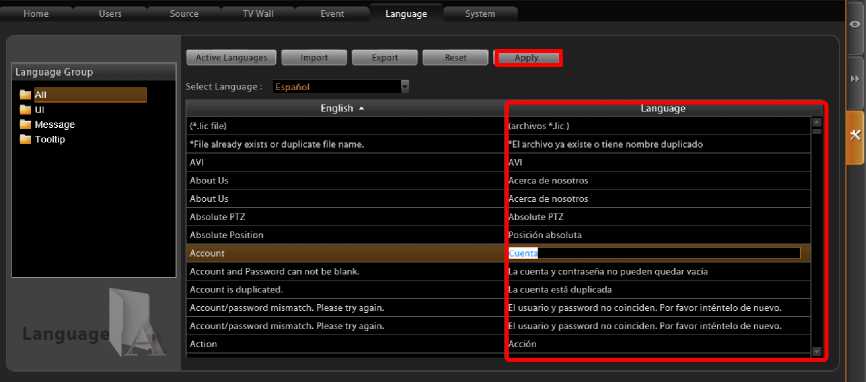Select the 'Absolute Position' English cell
Image resolution: width=866 pixels, height=382 pixels.
(x=345, y=235)
